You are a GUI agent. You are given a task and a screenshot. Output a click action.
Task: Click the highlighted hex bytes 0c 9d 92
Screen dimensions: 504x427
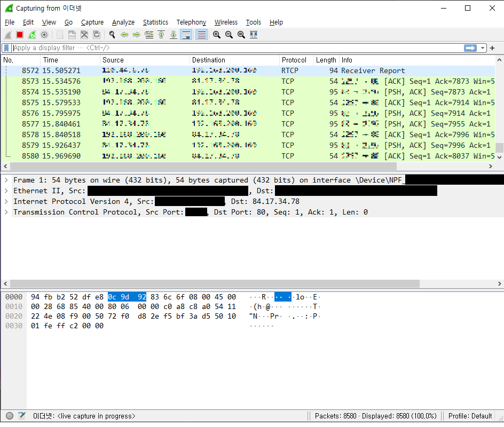click(127, 297)
